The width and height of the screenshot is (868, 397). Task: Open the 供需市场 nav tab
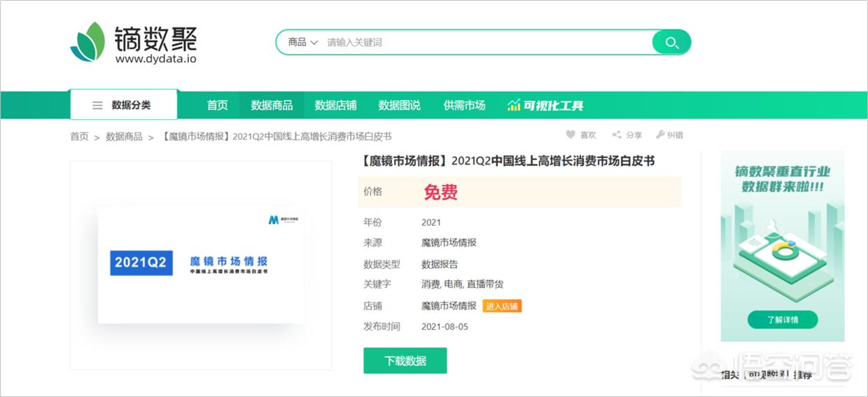pyautogui.click(x=464, y=105)
